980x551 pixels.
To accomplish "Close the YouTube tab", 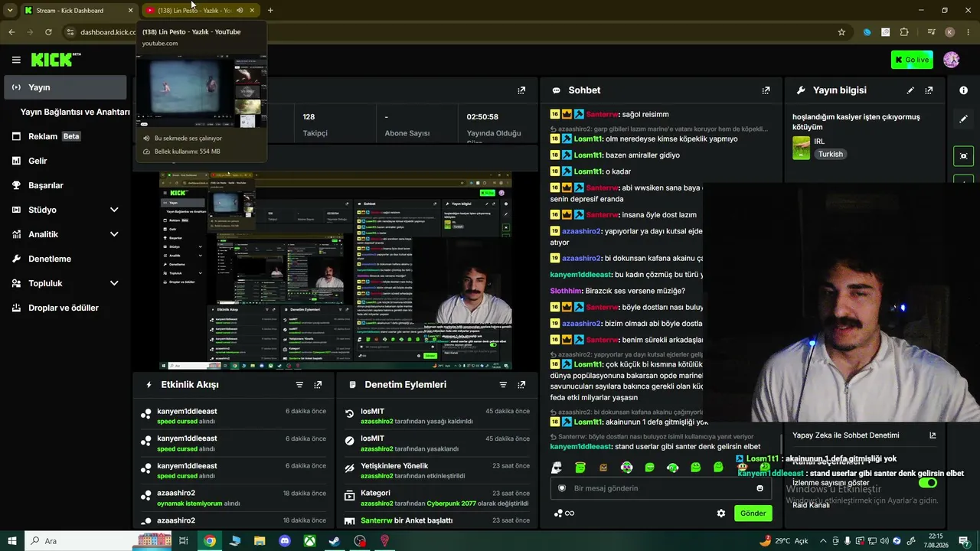I will point(252,11).
